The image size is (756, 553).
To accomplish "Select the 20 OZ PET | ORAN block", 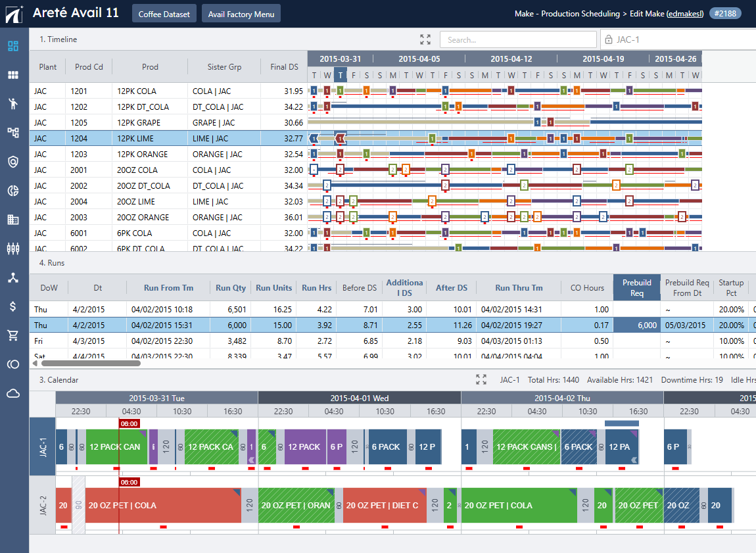I will [x=296, y=505].
